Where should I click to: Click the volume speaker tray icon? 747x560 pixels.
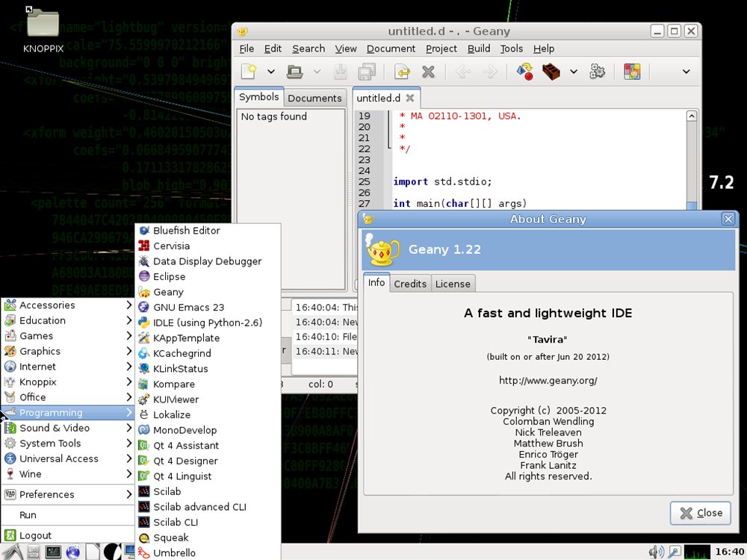point(656,552)
